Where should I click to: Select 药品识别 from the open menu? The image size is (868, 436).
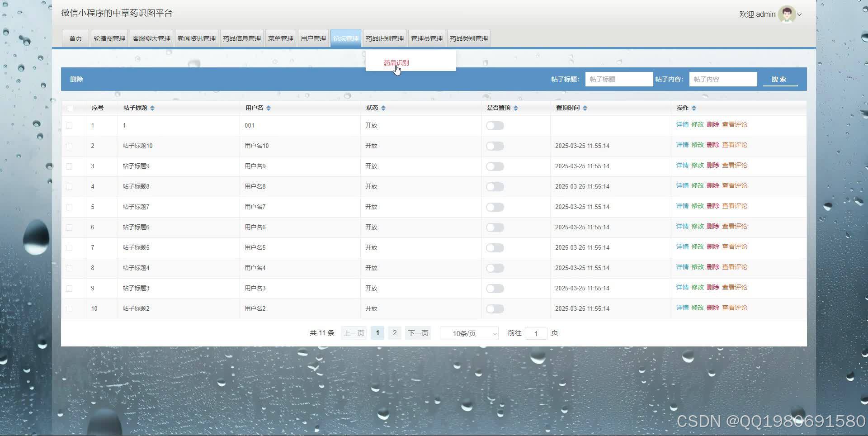[396, 63]
